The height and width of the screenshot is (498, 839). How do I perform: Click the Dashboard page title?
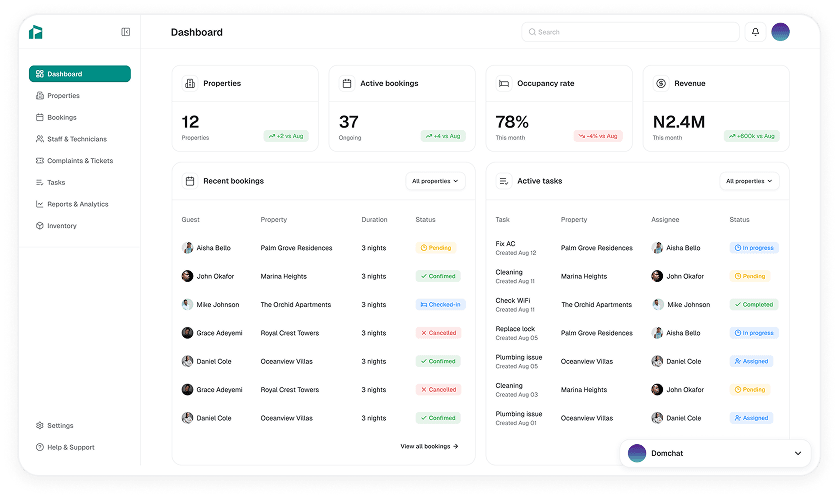point(197,32)
